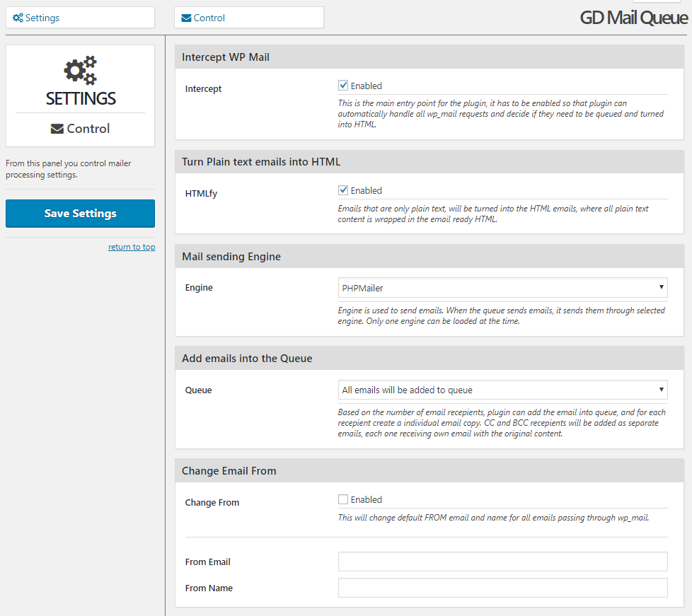The width and height of the screenshot is (692, 616).
Task: Focus the From Email input field
Action: pyautogui.click(x=502, y=562)
